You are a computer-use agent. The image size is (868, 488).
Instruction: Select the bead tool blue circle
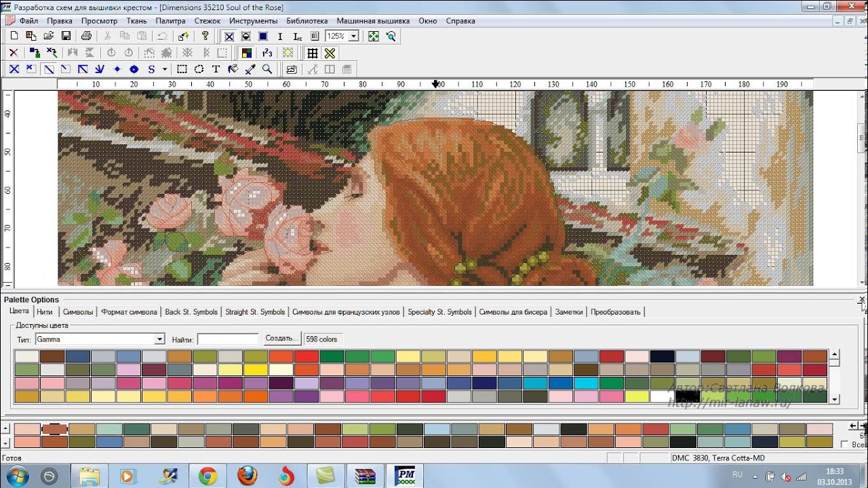(134, 69)
